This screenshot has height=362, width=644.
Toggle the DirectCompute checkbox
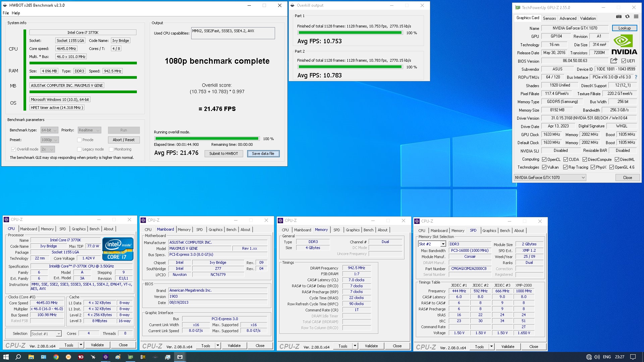tap(585, 160)
